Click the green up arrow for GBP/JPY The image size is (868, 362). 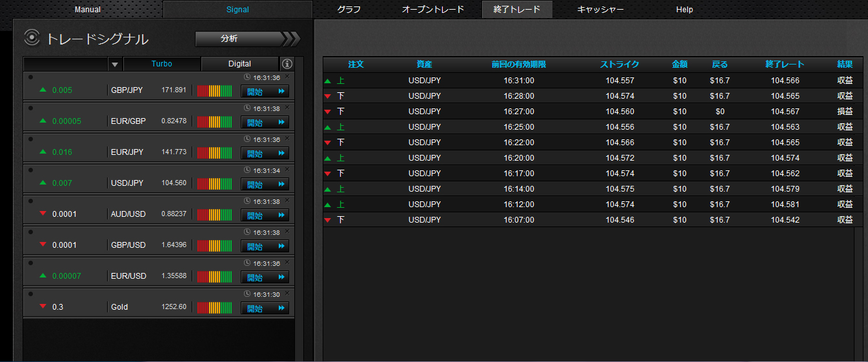[43, 90]
